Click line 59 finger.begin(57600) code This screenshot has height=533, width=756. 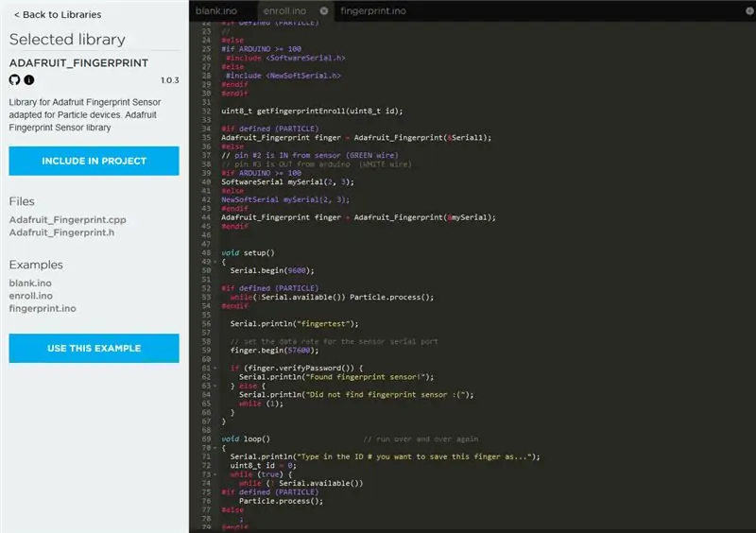(x=274, y=351)
